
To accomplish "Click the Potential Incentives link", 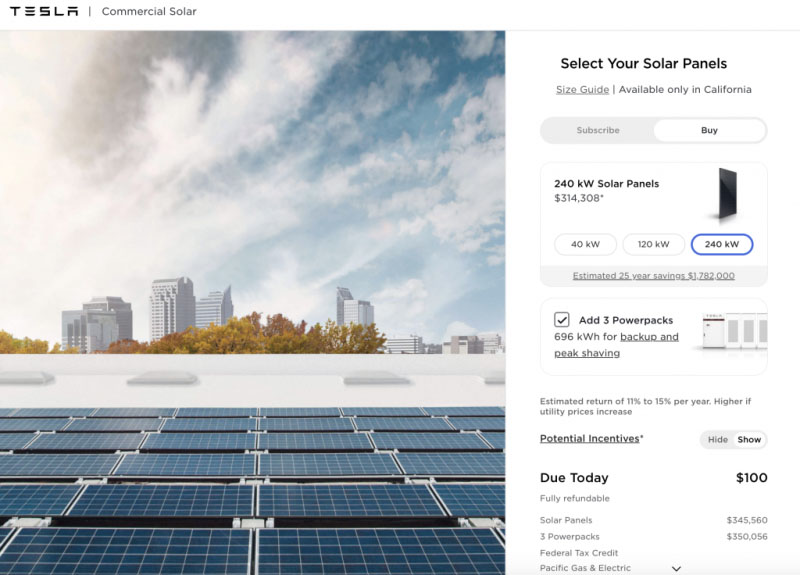I will [589, 439].
